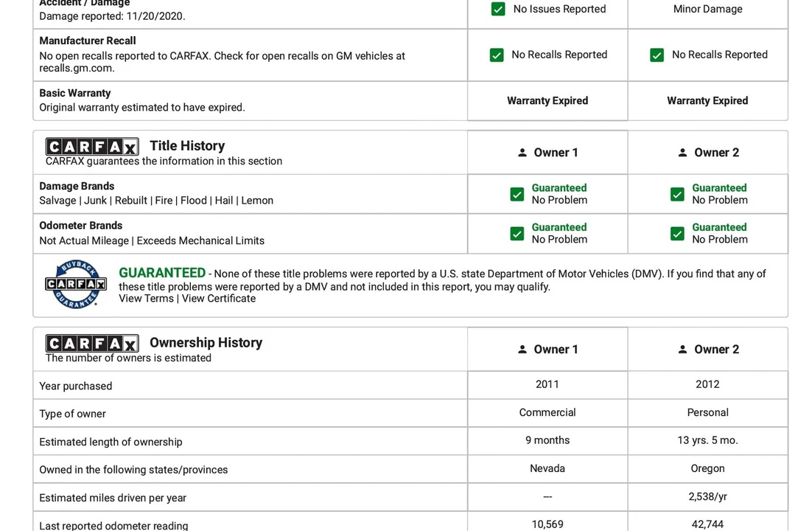
Task: Click Owner 2's Damage Brands guaranteed checkmark
Action: tap(677, 195)
